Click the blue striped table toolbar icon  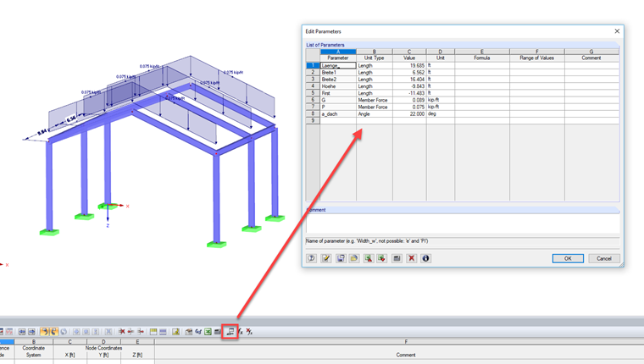pos(163,332)
